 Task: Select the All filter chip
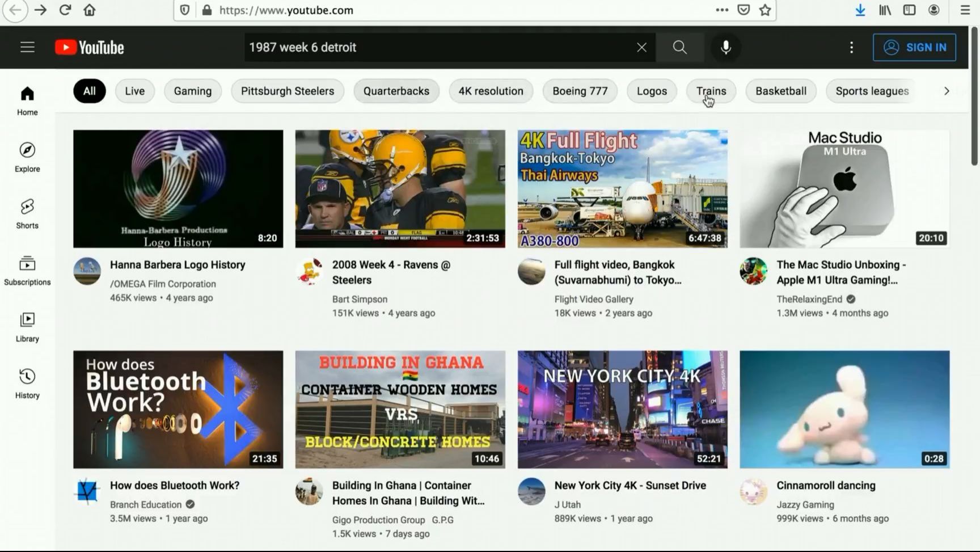[x=89, y=91]
